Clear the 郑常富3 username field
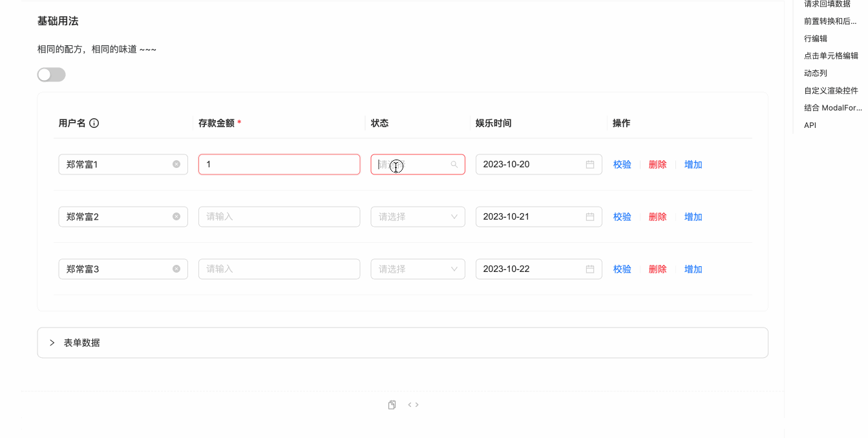The height and width of the screenshot is (438, 868). point(176,269)
